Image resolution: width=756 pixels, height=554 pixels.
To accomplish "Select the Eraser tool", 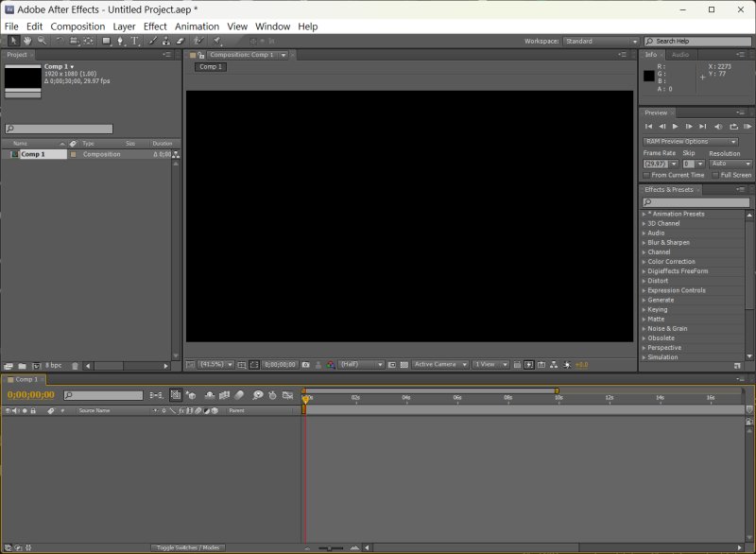I will (180, 42).
